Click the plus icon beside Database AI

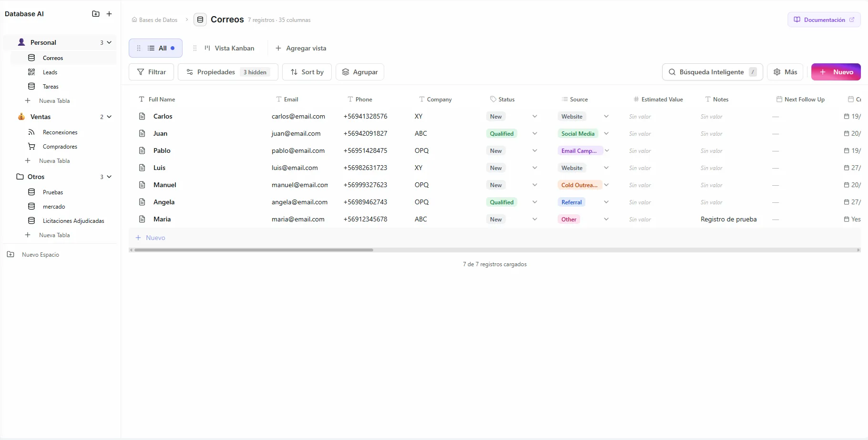click(109, 14)
